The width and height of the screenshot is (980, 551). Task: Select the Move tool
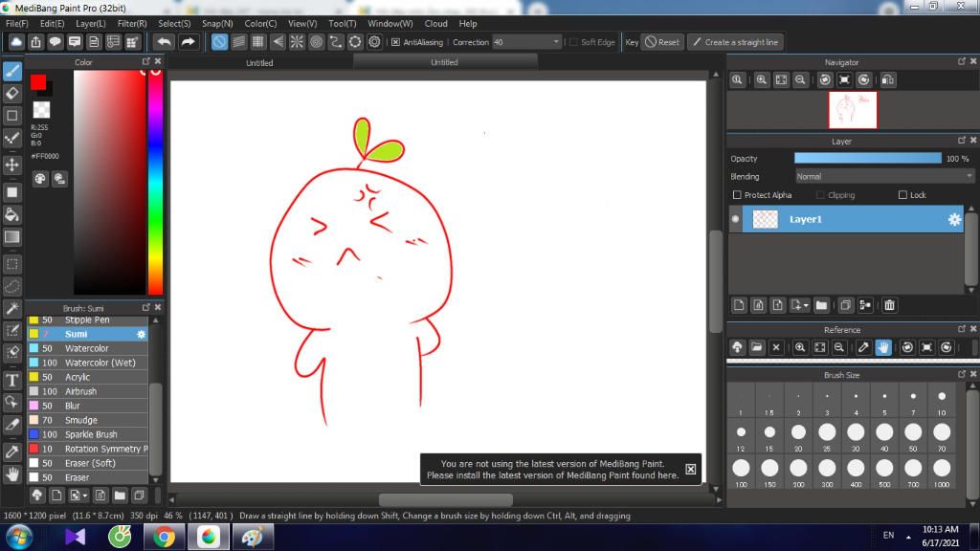coord(11,165)
